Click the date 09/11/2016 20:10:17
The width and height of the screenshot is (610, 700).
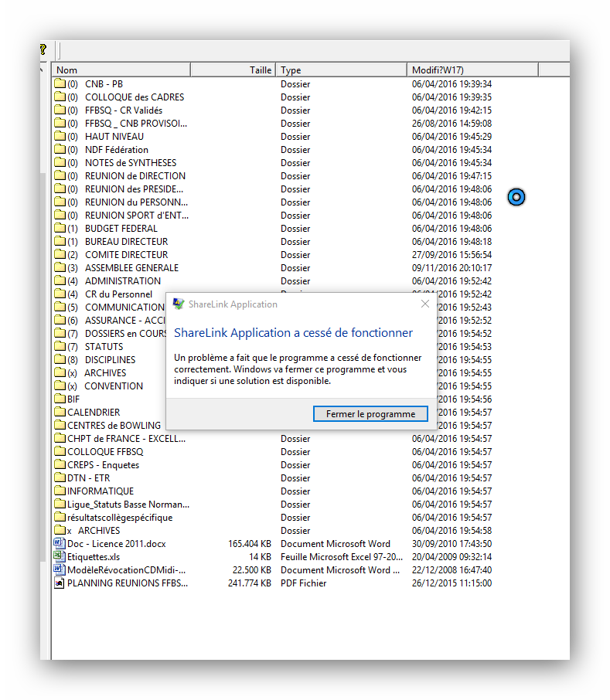click(452, 268)
